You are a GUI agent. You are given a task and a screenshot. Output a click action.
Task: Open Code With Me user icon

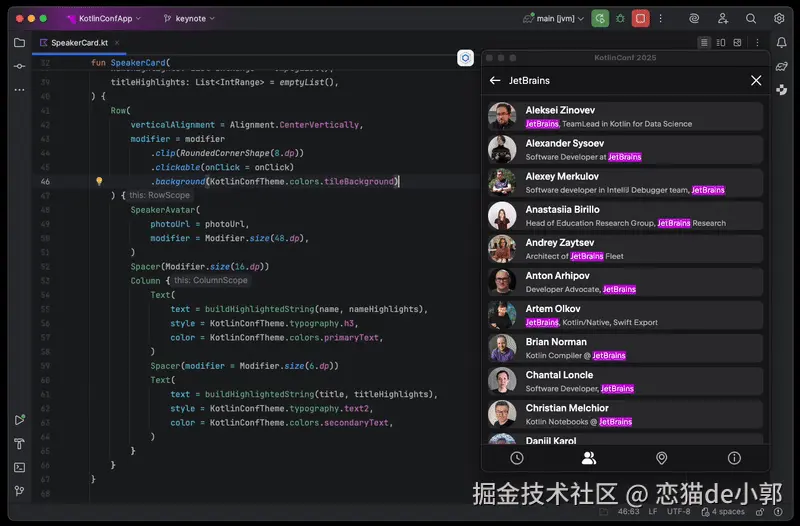tap(722, 19)
